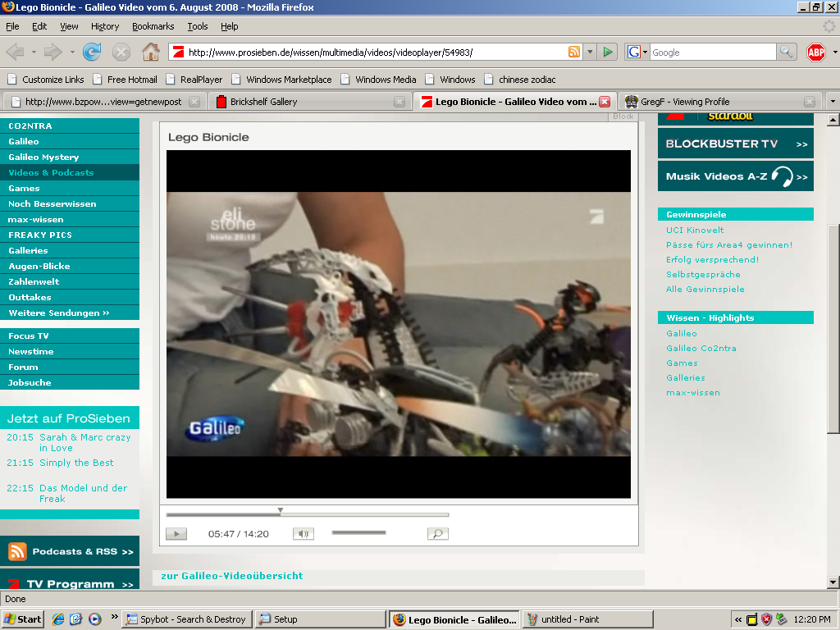Open Internet Explorer from quick launch
This screenshot has height=630, width=840.
[x=58, y=619]
